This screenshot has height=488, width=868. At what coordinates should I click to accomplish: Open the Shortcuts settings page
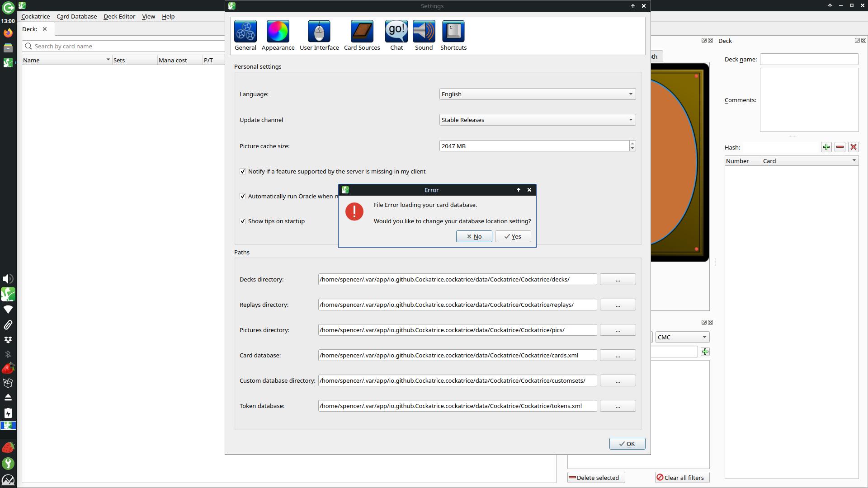453,36
